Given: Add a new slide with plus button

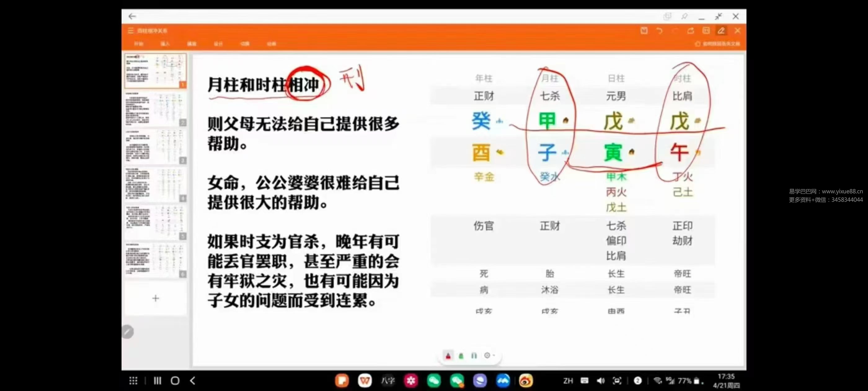Looking at the screenshot, I should [x=156, y=298].
